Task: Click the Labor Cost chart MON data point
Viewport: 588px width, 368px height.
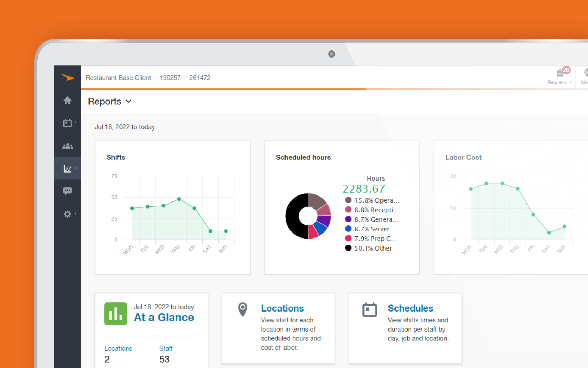Action: click(x=471, y=189)
